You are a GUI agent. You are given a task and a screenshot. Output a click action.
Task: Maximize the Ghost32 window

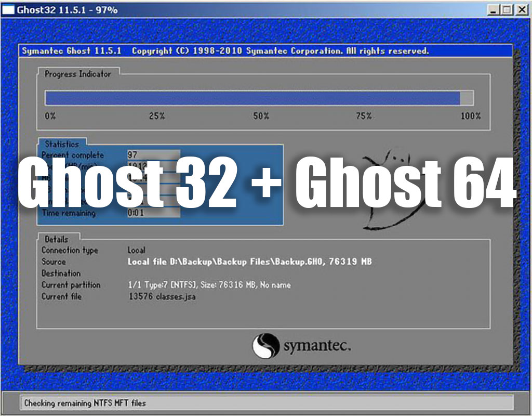coord(507,9)
